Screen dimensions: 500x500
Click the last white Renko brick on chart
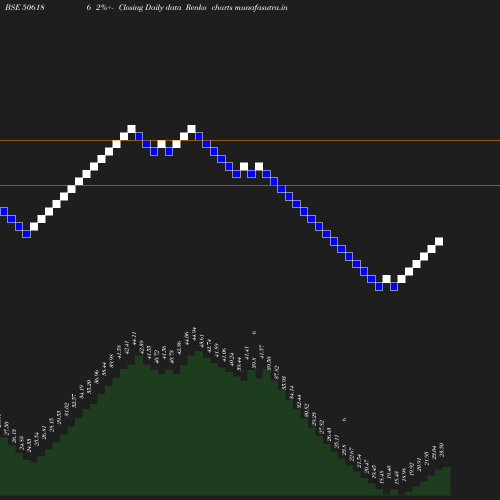coord(439,241)
